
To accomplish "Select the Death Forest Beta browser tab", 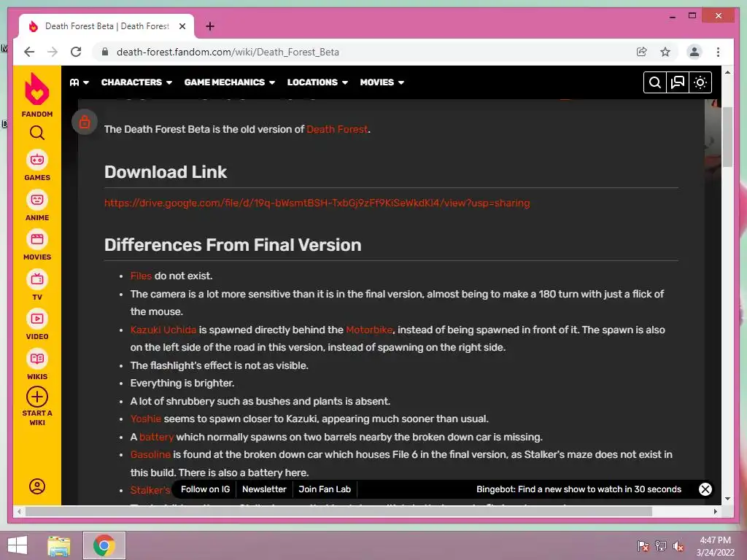I will (x=107, y=26).
